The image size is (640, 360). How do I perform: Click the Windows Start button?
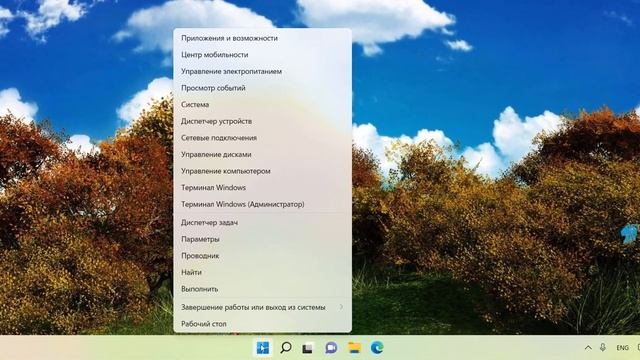(262, 348)
